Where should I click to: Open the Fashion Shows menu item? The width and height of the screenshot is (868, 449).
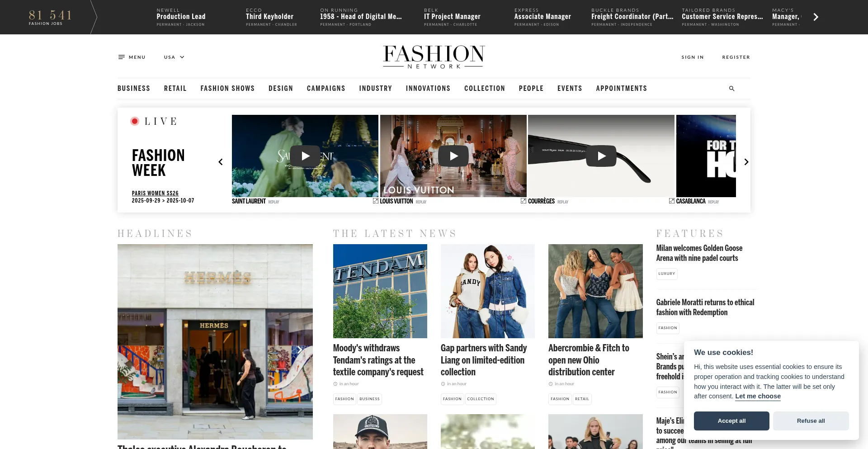click(227, 89)
